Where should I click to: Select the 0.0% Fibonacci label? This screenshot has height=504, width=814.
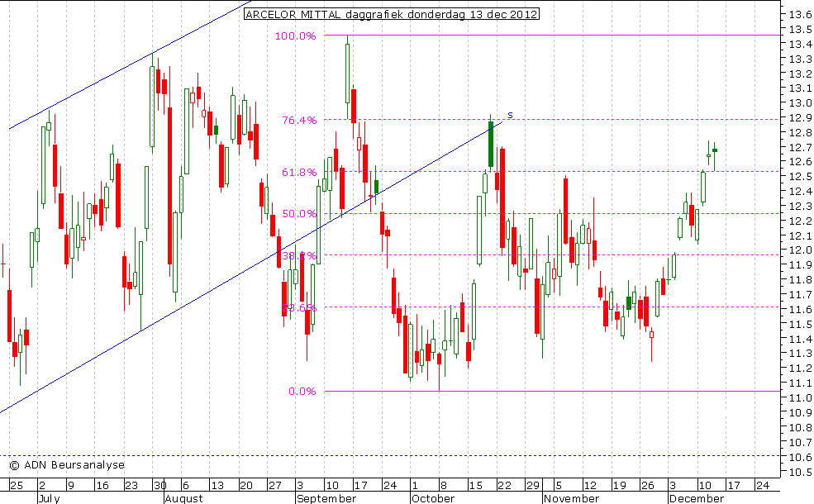302,392
